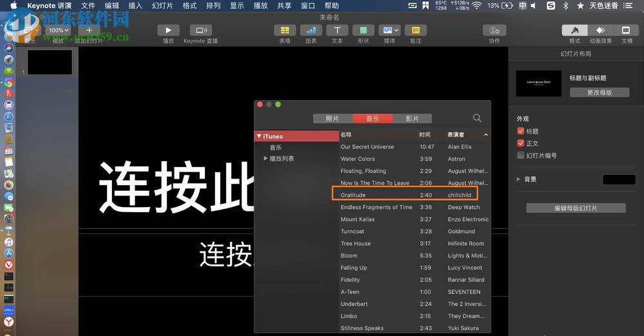Open the 动画效果 animate inspector

[x=600, y=30]
